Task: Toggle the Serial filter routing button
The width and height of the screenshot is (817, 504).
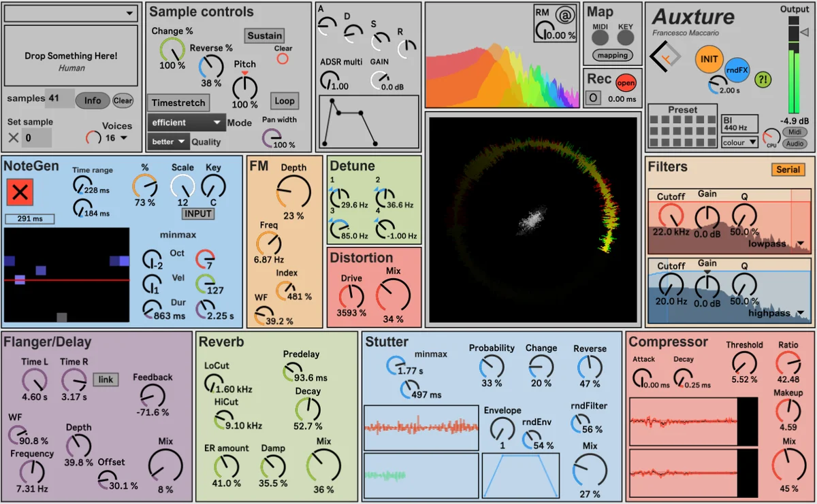Action: [788, 169]
